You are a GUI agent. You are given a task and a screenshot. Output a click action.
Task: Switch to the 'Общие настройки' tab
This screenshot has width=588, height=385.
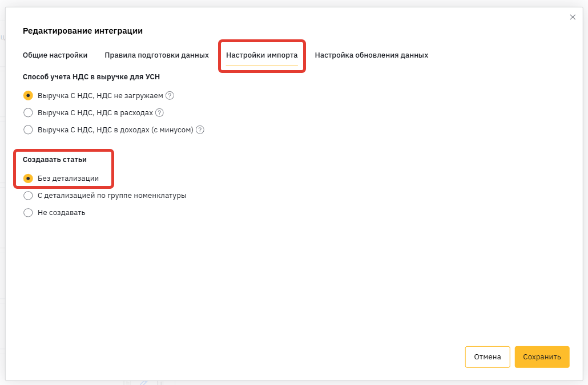pos(55,55)
